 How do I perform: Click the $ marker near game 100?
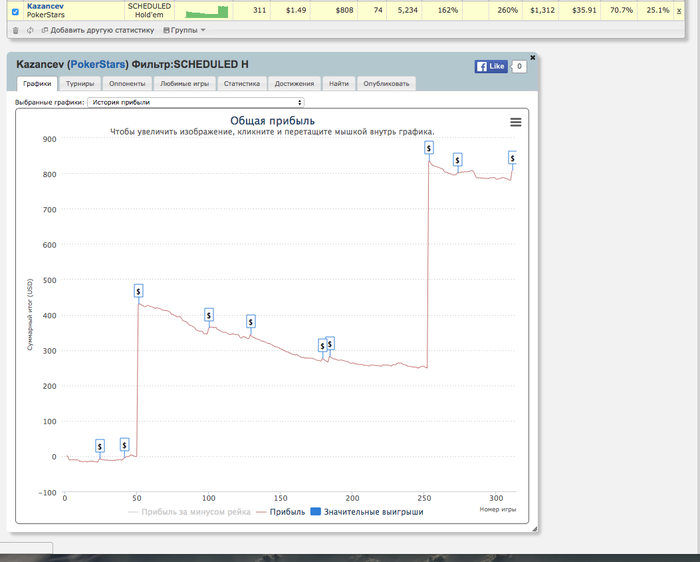[x=208, y=315]
